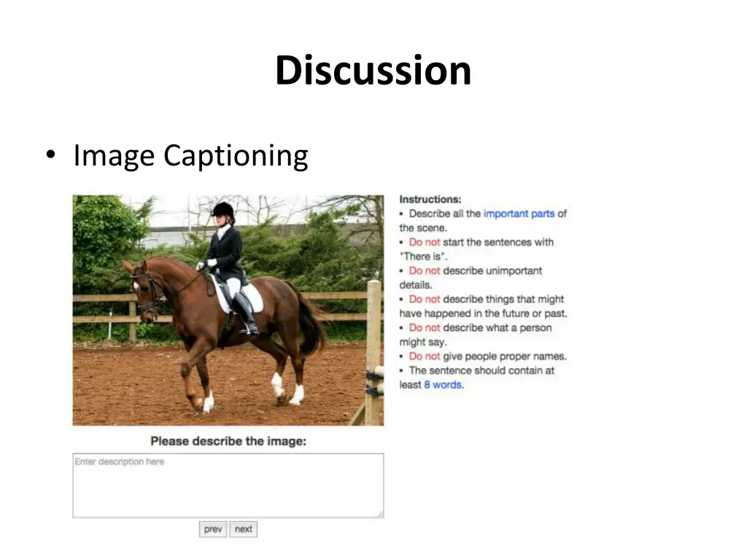Click the quoted "There is" text
The height and width of the screenshot is (560, 747).
(424, 256)
